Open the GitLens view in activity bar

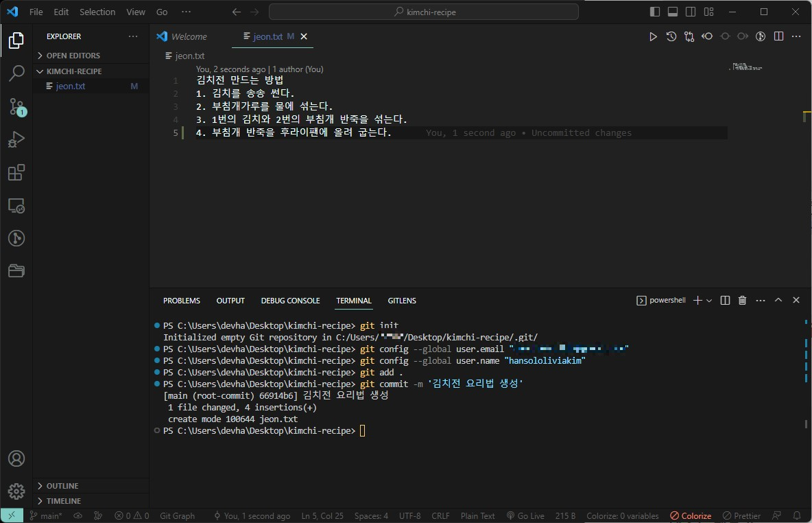click(16, 238)
